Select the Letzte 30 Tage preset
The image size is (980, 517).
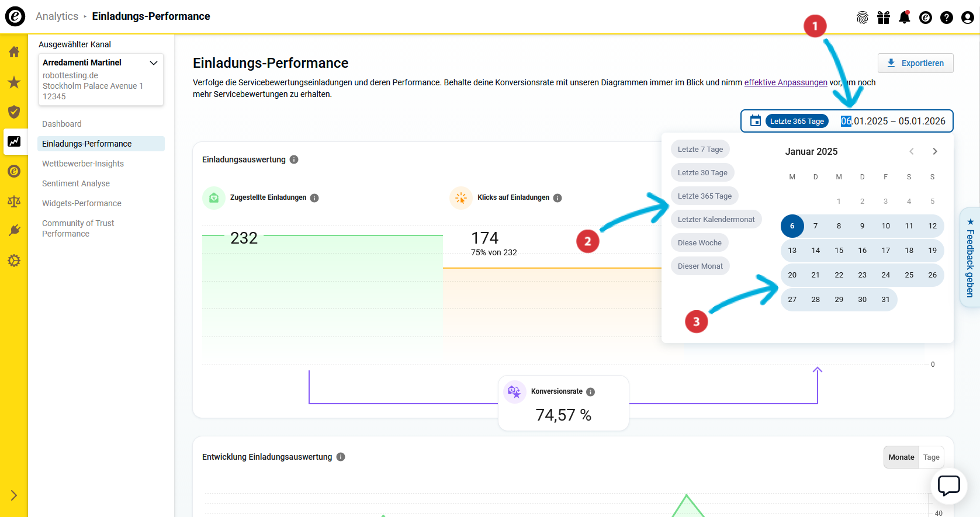click(702, 173)
